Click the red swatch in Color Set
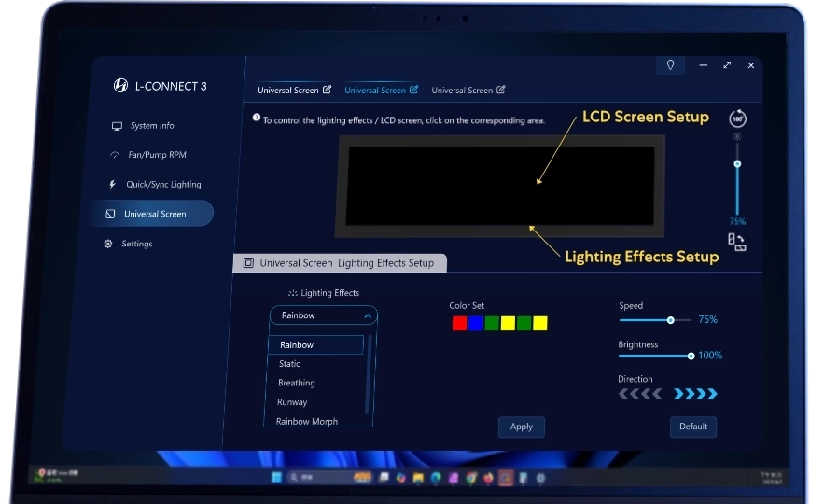Viewport: 824px width, 504px height. tap(459, 323)
